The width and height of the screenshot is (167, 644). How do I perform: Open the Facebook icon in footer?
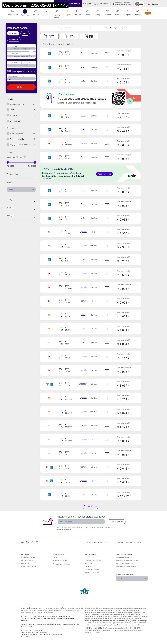click(22, 542)
